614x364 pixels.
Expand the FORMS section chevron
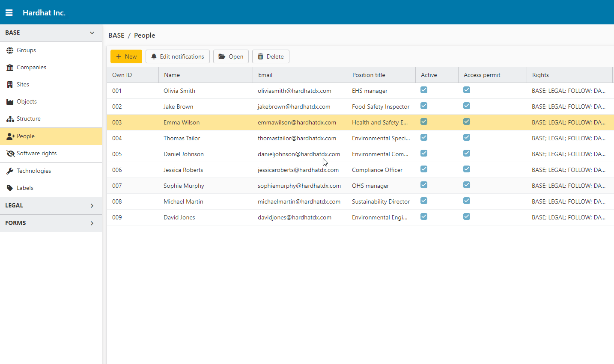point(92,223)
